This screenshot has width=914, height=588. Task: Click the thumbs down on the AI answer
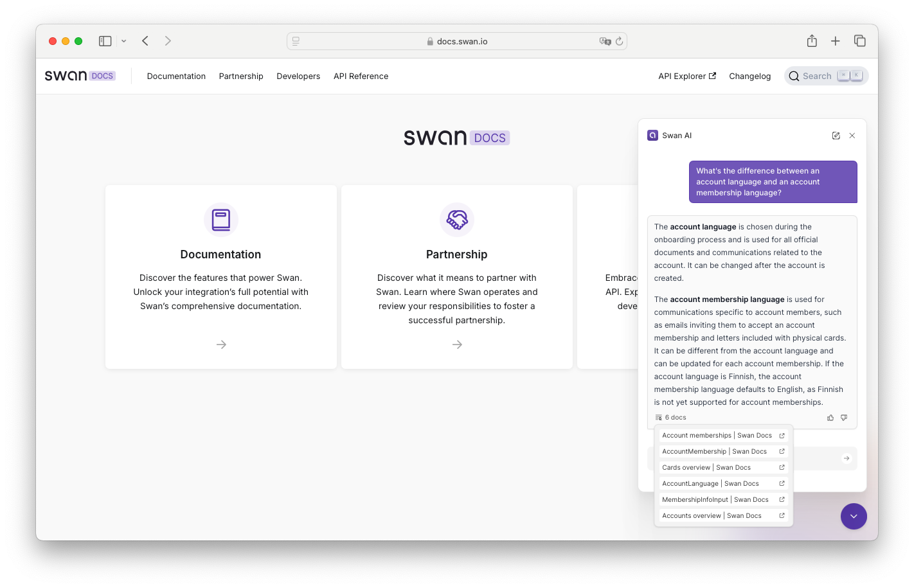point(844,417)
